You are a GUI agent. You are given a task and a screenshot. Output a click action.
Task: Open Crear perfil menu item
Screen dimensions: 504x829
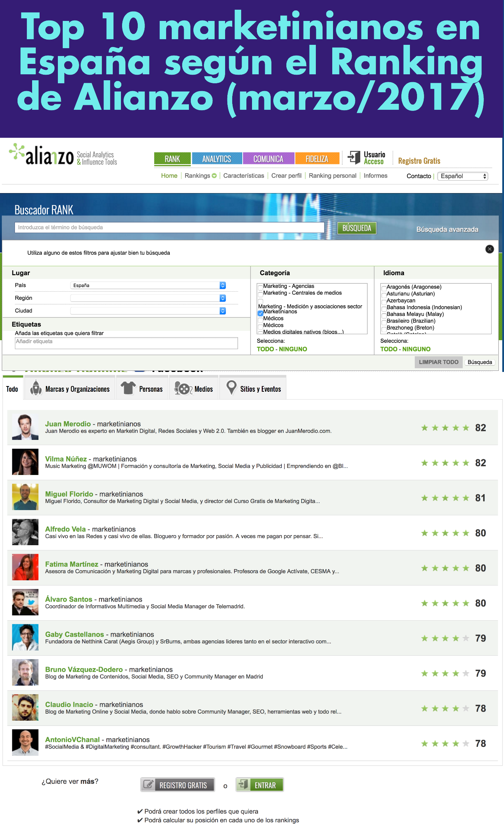[286, 176]
